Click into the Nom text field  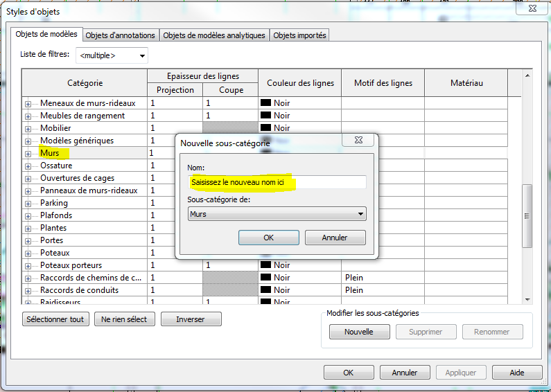[x=277, y=182]
